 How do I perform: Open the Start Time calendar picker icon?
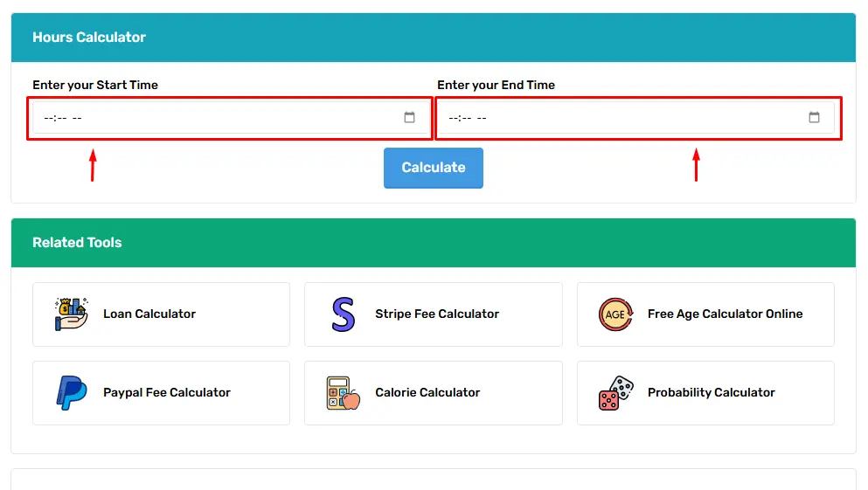click(409, 117)
